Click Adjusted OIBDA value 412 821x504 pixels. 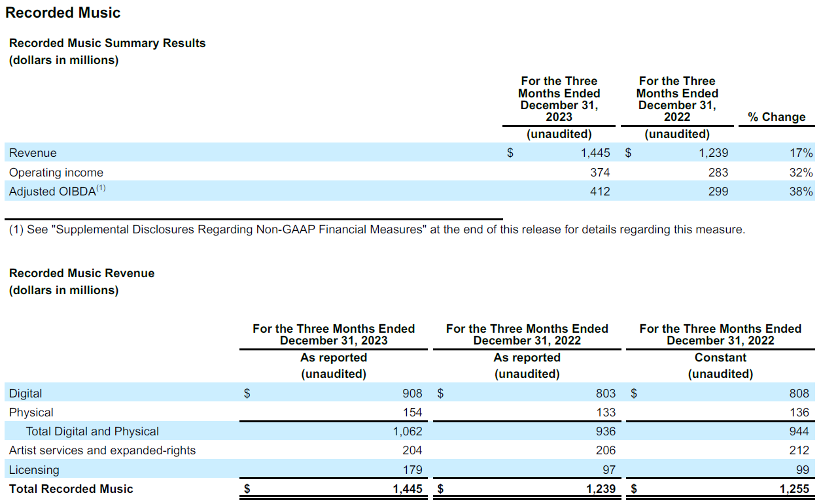click(600, 192)
